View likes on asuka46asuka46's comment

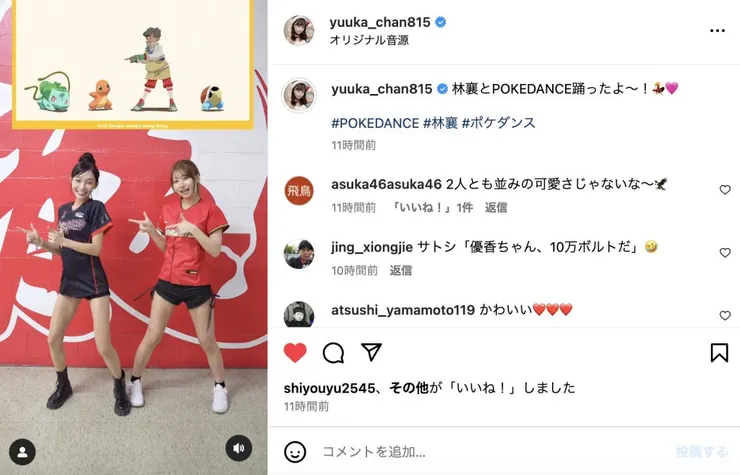tap(432, 207)
